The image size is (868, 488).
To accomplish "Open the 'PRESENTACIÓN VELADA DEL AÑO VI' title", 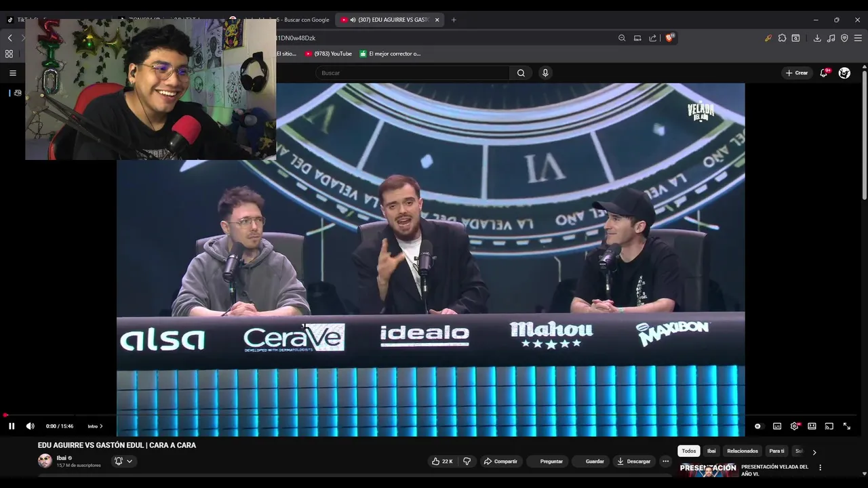I will [x=774, y=470].
